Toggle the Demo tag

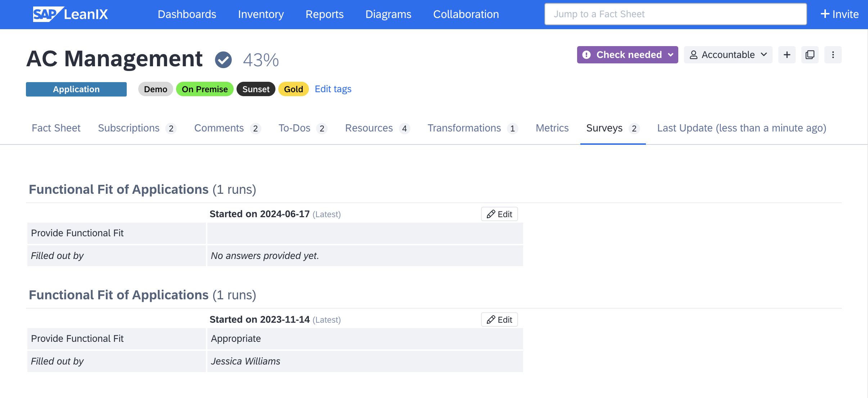(154, 89)
